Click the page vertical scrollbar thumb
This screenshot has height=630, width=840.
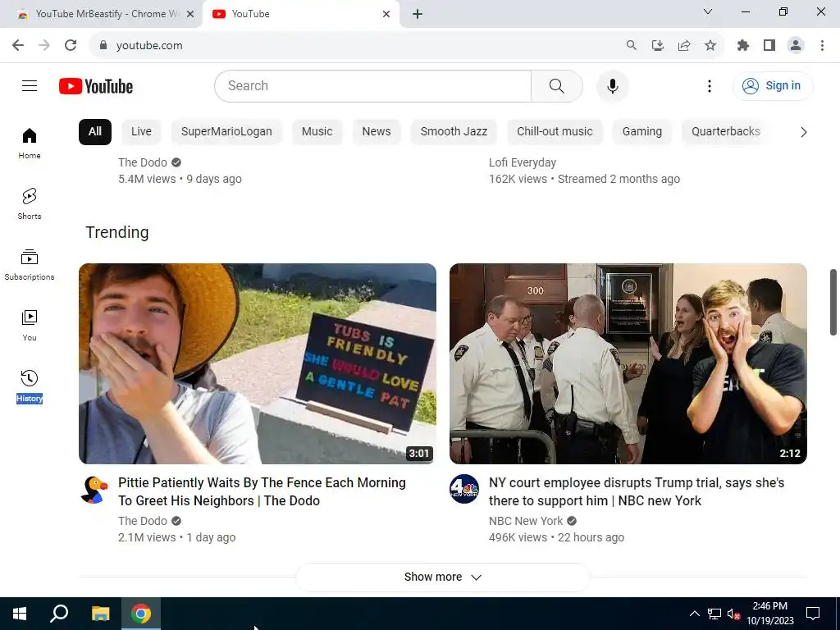pos(833,302)
